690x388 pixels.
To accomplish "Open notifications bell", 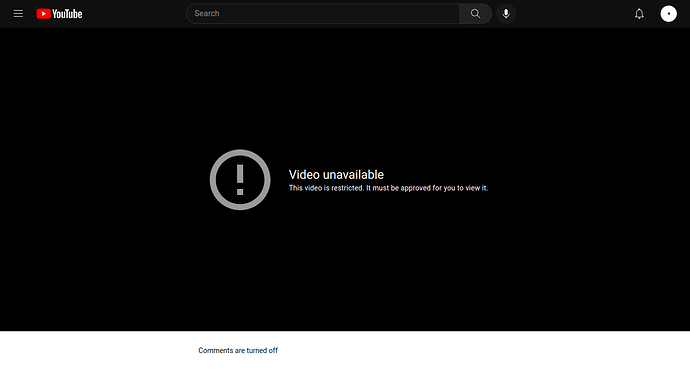I will [639, 14].
